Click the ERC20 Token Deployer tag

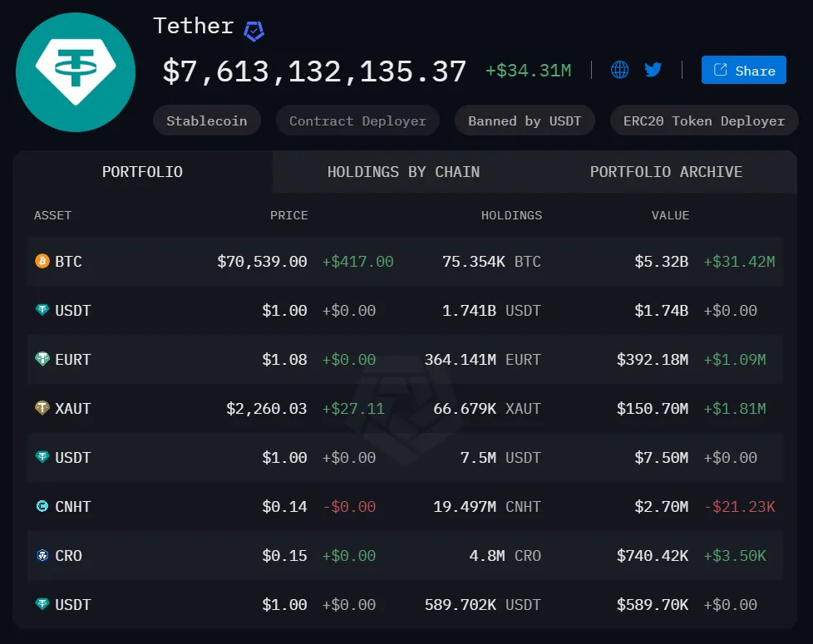point(703,121)
